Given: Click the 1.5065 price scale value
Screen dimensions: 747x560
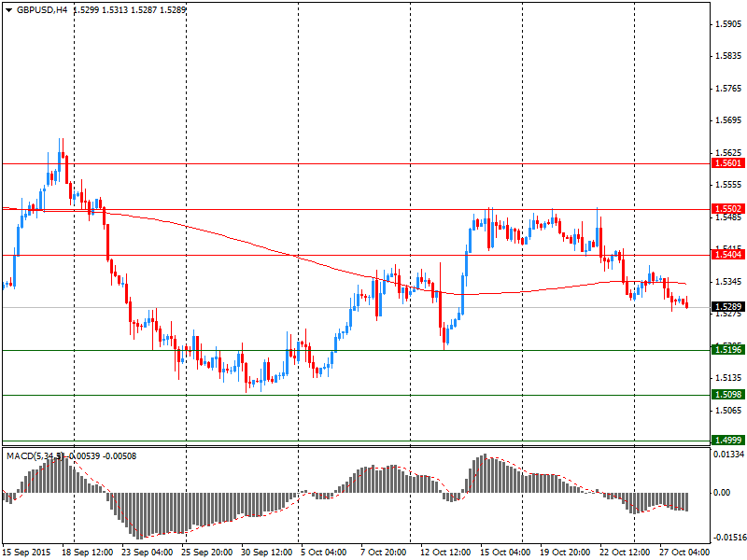Looking at the screenshot, I should pyautogui.click(x=729, y=411).
